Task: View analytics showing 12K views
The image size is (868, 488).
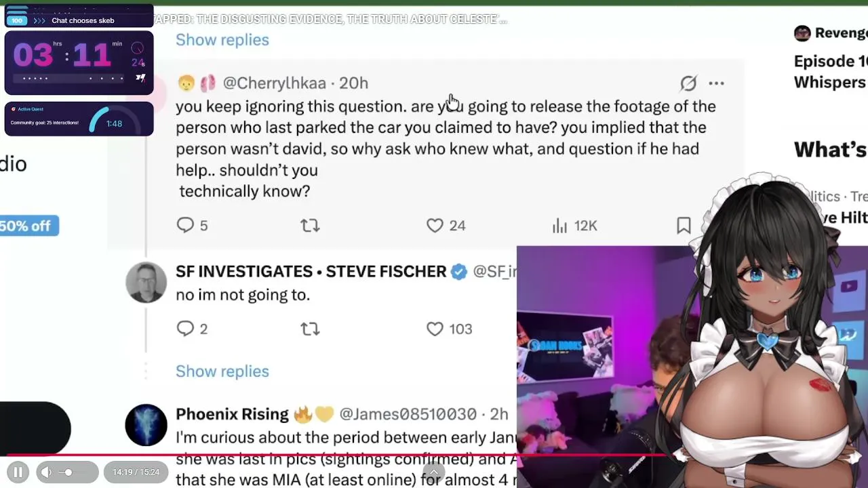Action: tap(560, 226)
